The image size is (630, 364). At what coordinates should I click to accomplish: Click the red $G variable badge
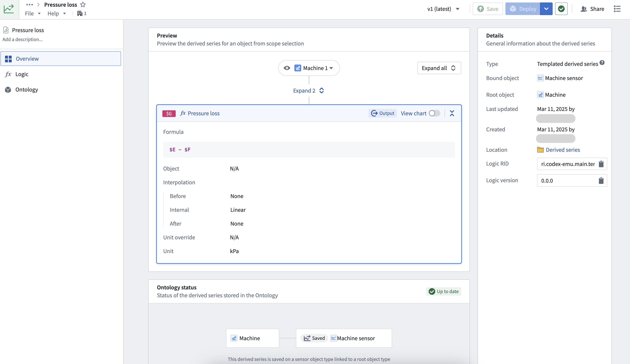[x=169, y=113]
